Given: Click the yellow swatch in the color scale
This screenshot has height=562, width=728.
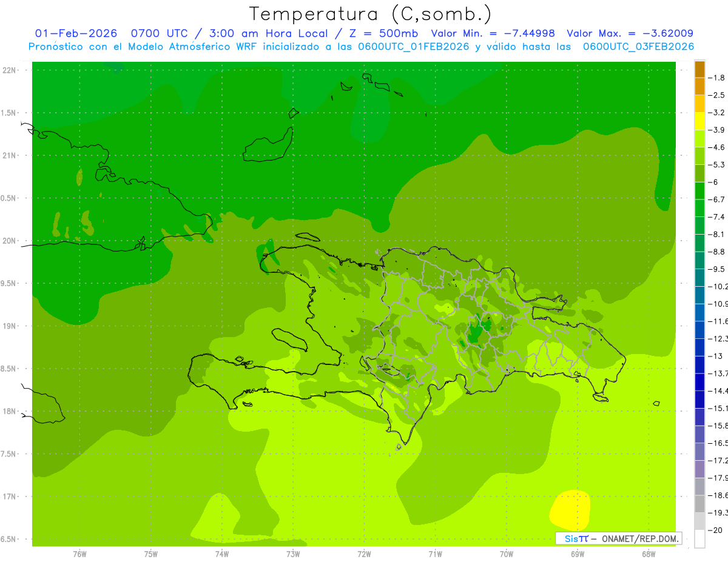Looking at the screenshot, I should (x=699, y=121).
